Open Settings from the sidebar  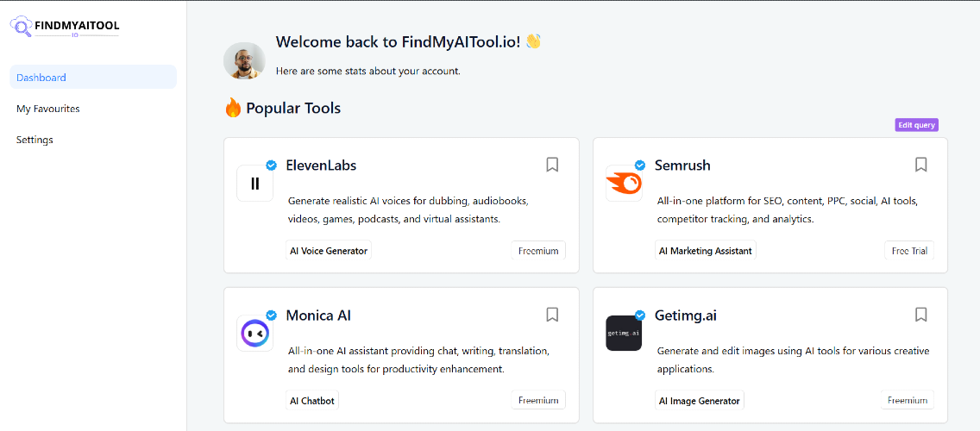pyautogui.click(x=35, y=140)
